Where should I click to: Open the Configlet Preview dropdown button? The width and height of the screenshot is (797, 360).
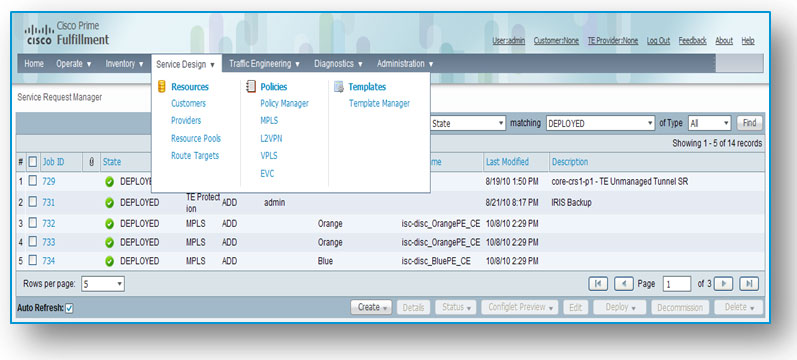pyautogui.click(x=519, y=307)
